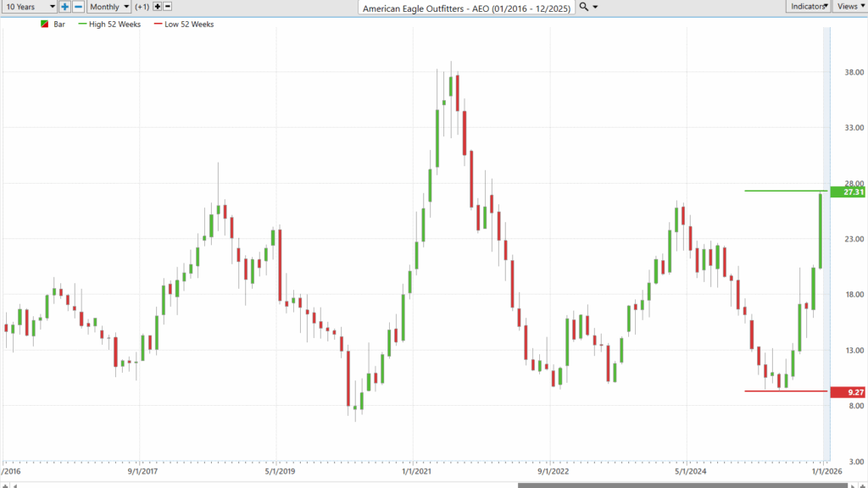Screen dimensions: 868x488
Task: Click the green 27.31 price label
Action: point(852,192)
